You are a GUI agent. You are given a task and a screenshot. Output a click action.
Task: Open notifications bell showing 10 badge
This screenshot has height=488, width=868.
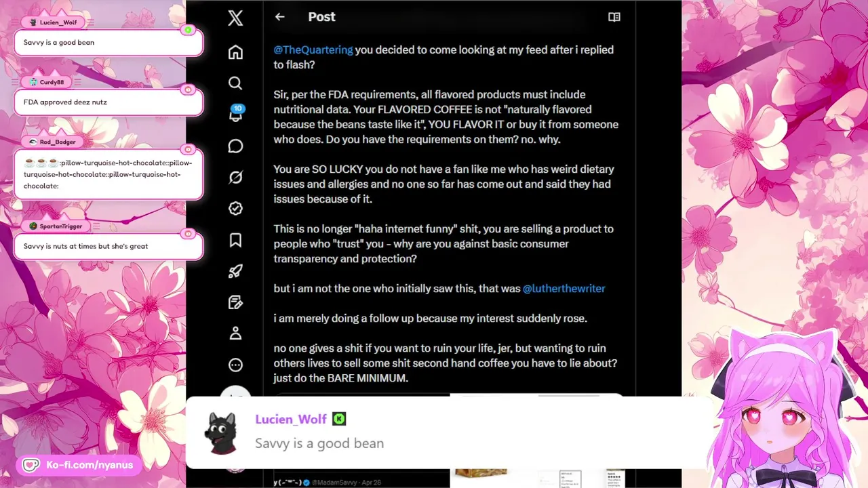(x=236, y=113)
